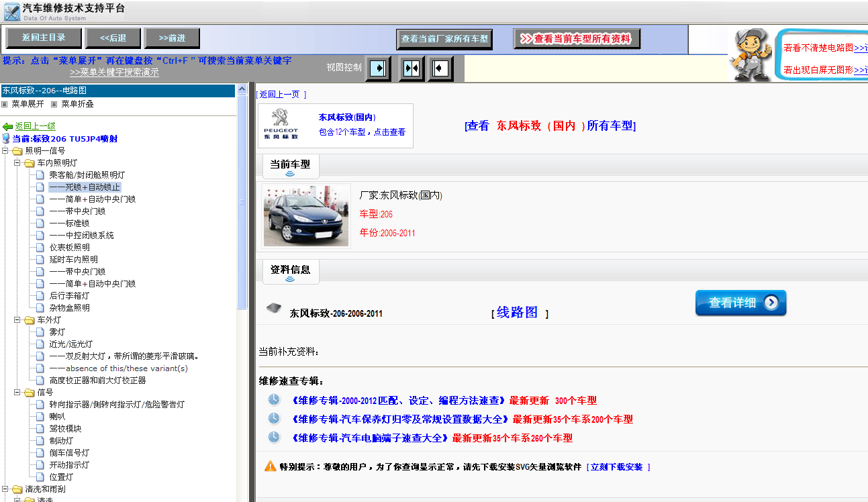The height and width of the screenshot is (502, 868).
Task: Click the document icon beside 仪表板照明
Action: [40, 248]
